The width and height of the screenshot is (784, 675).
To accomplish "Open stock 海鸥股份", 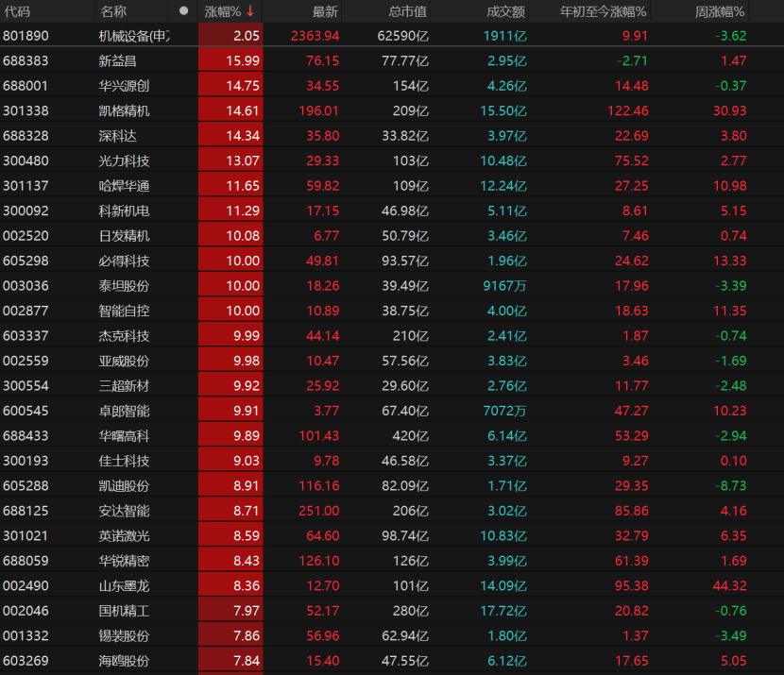I will pos(124,661).
